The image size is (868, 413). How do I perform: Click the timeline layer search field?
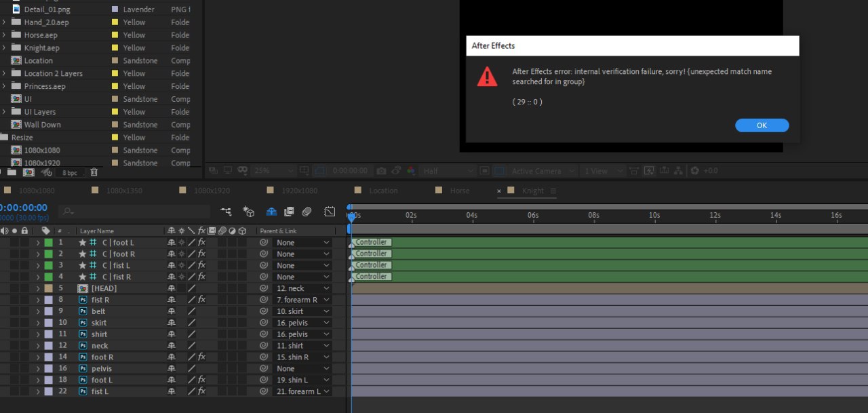pos(134,212)
